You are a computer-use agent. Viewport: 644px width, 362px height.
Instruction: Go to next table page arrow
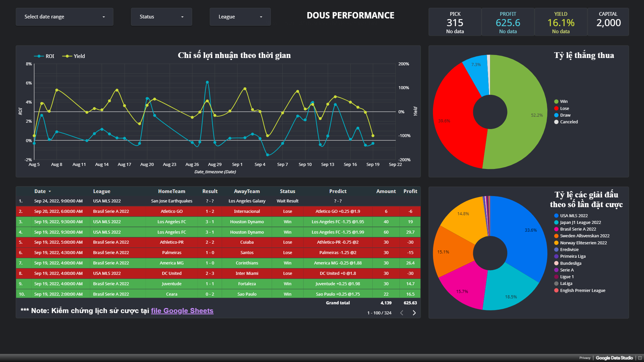pyautogui.click(x=414, y=313)
